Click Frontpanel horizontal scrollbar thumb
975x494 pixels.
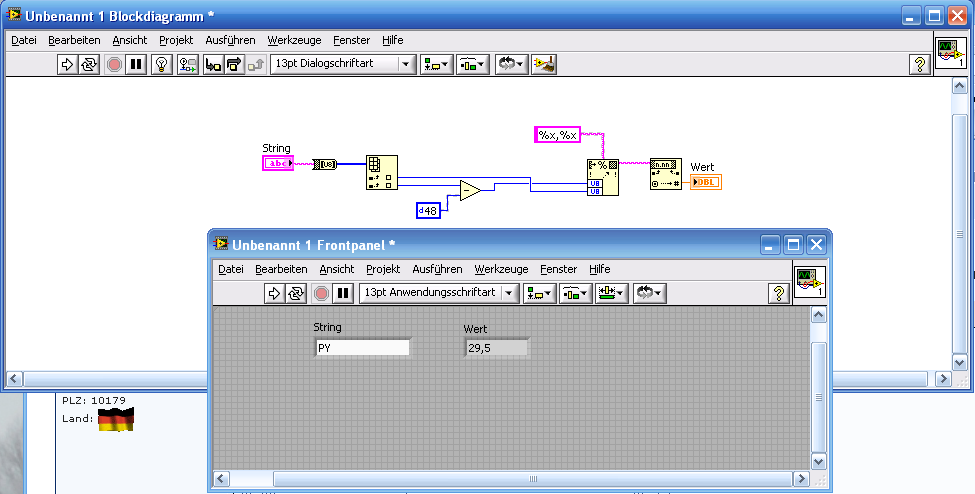[x=532, y=478]
